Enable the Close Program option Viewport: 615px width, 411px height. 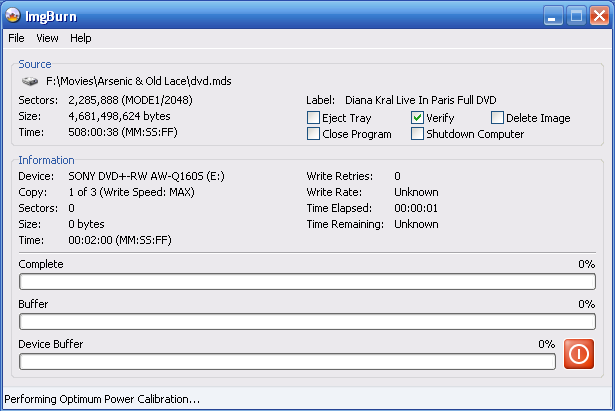(313, 134)
